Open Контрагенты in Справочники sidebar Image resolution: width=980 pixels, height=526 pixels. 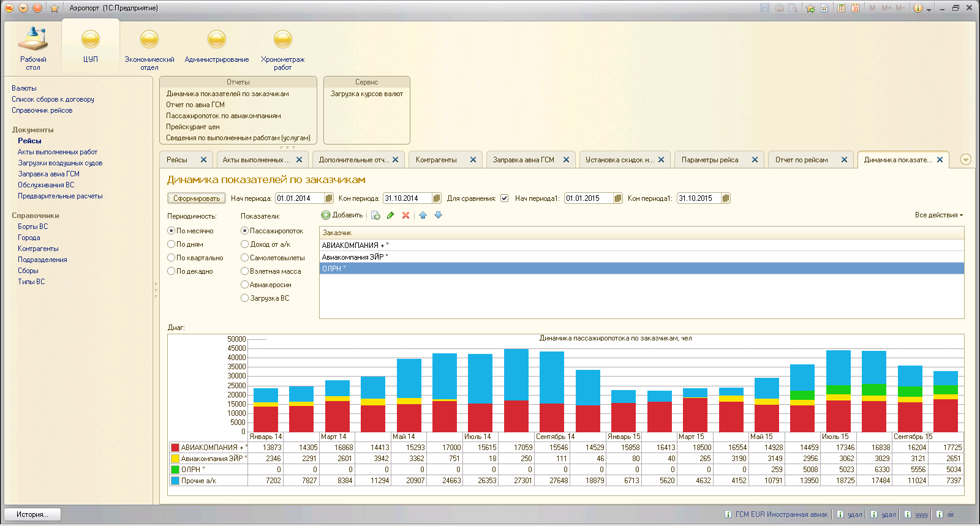38,249
